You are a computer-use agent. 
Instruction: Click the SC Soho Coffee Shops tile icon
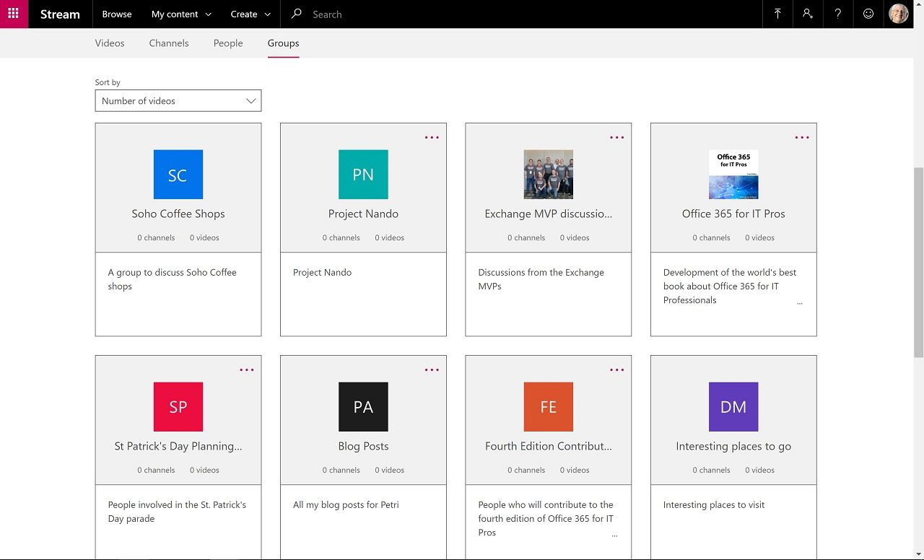(178, 175)
